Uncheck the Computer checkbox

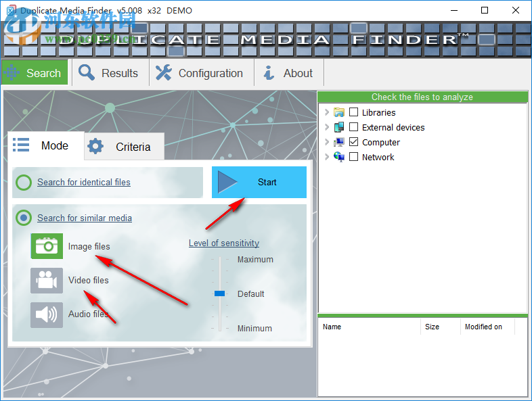coord(353,142)
